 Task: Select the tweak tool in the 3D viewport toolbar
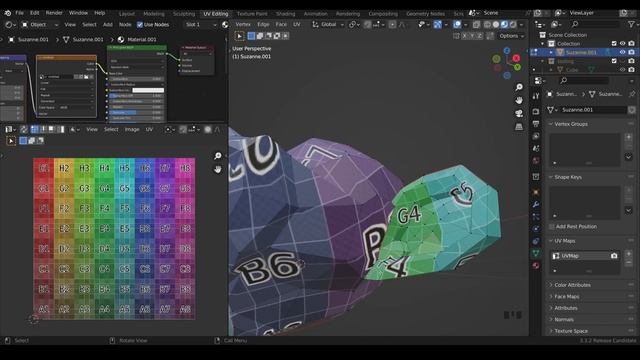point(239,36)
